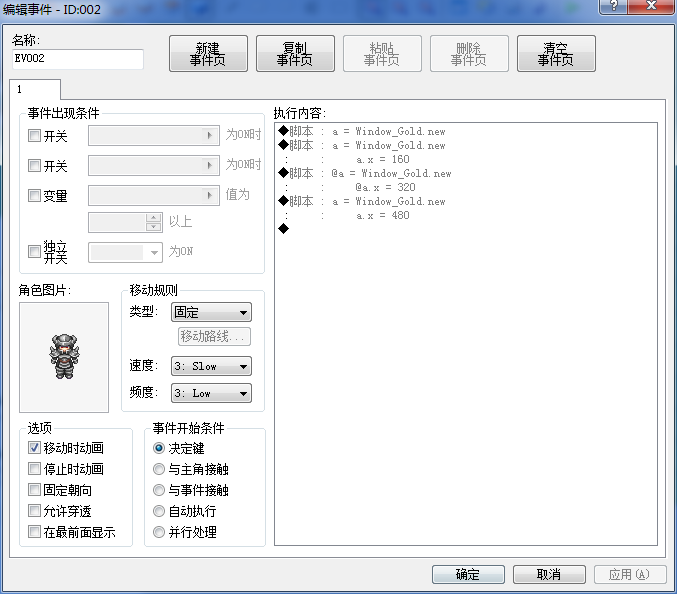Enable the first 开关 condition checkbox
Screen dimensions: 677x594
[x=34, y=136]
